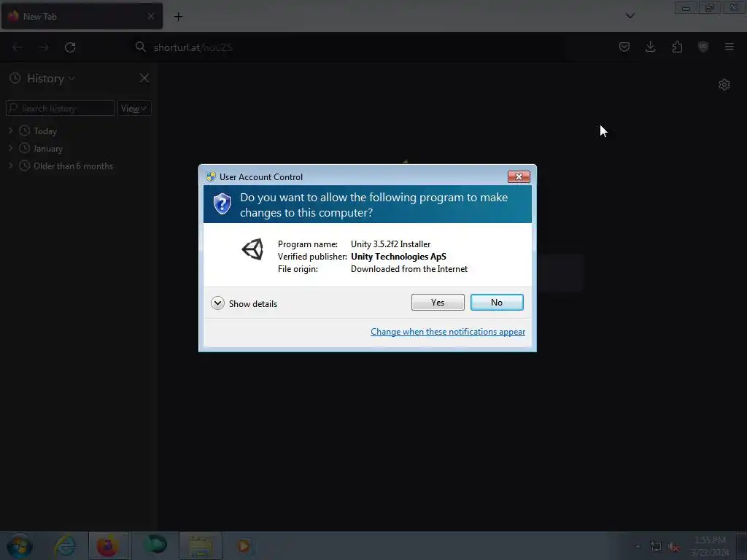Expand Older than 6 months history group

10,166
